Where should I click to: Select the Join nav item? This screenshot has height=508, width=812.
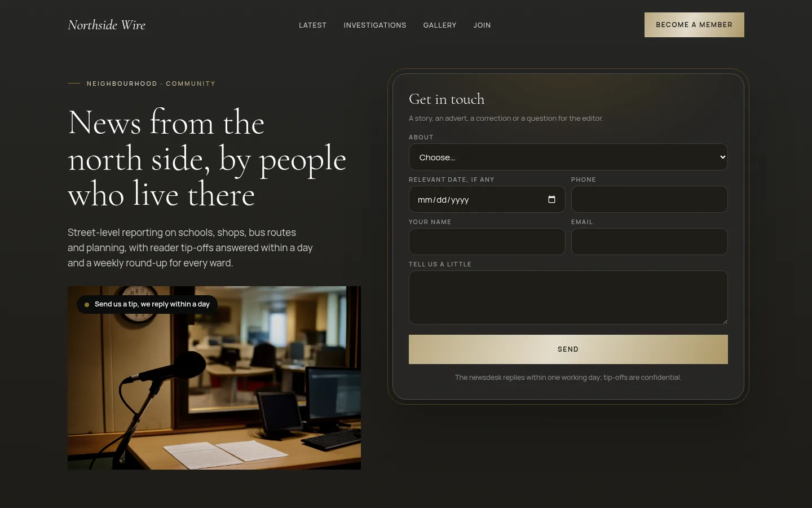click(x=482, y=25)
